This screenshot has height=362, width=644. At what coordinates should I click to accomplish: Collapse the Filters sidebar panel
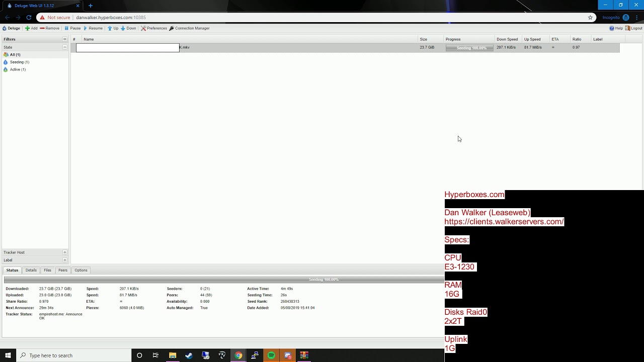[64, 39]
